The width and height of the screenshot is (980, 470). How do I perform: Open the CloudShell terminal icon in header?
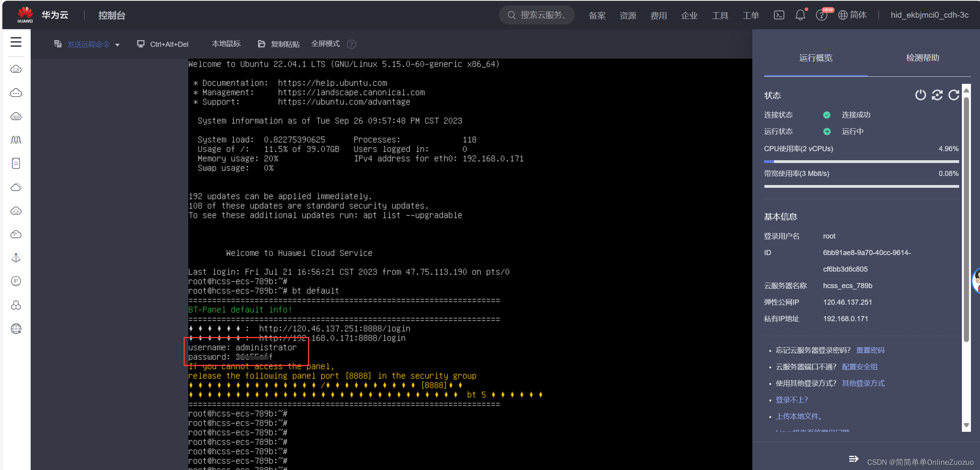(779, 15)
